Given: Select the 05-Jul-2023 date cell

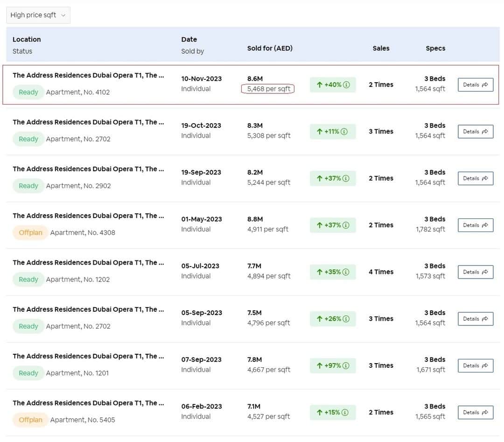Looking at the screenshot, I should 200,266.
